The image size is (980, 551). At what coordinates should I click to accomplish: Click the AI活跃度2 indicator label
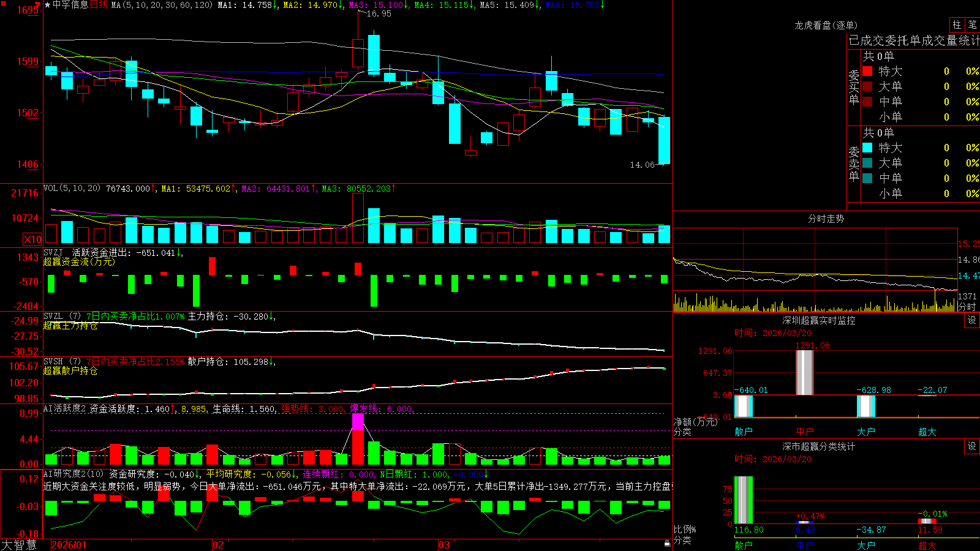(x=64, y=408)
